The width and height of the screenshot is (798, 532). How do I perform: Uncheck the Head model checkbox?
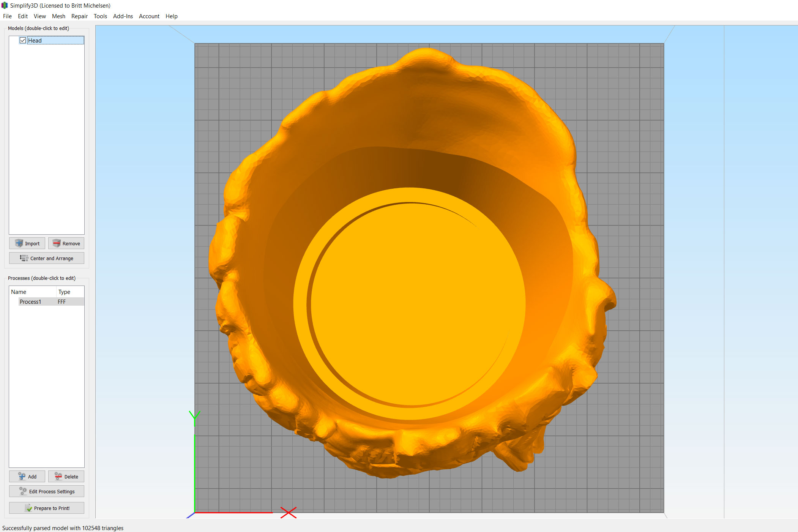tap(23, 40)
